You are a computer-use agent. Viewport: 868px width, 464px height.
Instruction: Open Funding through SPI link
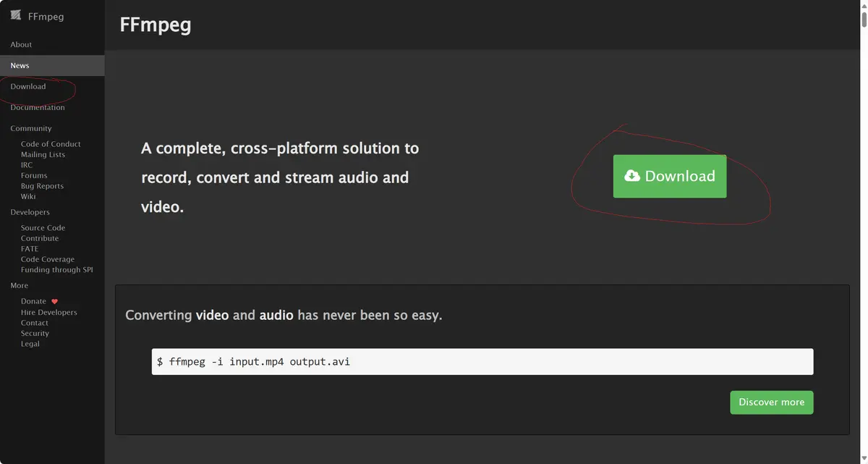pos(57,269)
